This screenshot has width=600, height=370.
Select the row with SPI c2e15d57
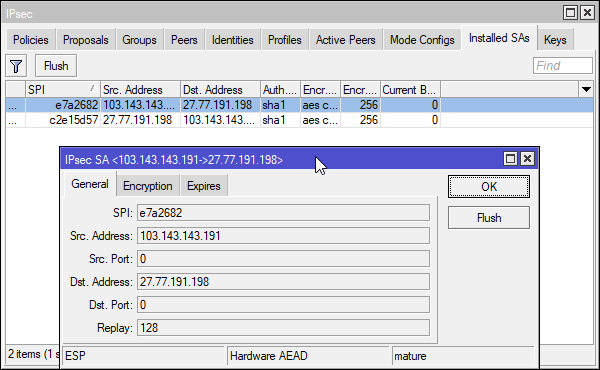click(x=299, y=120)
